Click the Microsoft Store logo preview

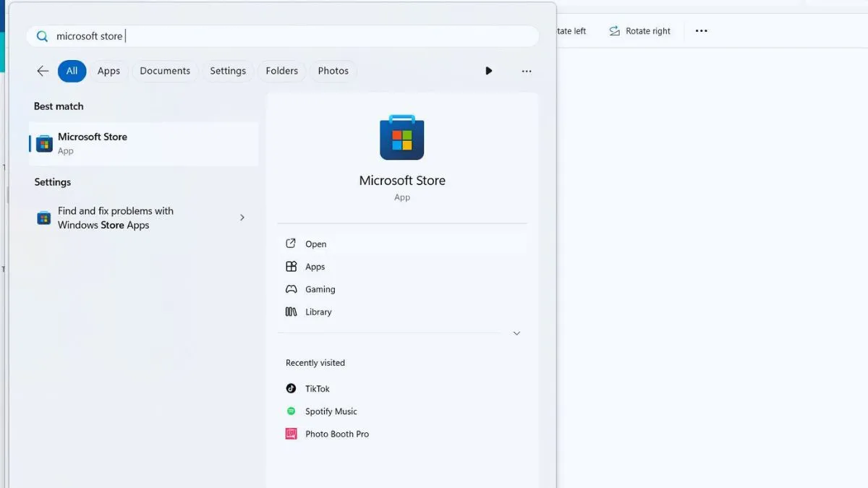tap(402, 137)
